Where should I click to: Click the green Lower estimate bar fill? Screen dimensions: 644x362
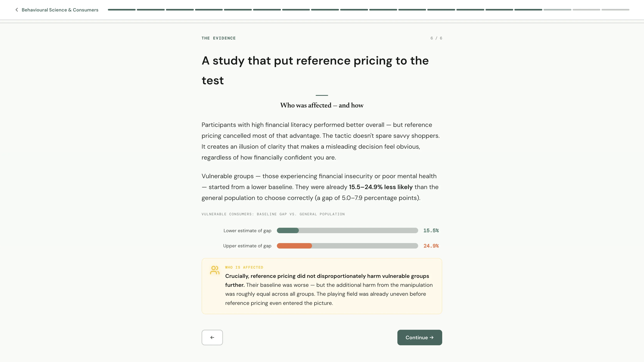(x=288, y=231)
